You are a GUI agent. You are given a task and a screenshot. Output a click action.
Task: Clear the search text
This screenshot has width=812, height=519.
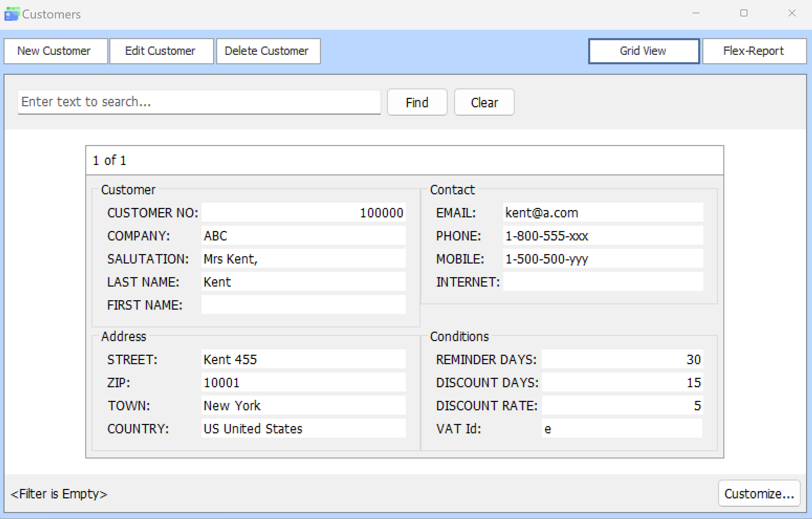pos(484,102)
